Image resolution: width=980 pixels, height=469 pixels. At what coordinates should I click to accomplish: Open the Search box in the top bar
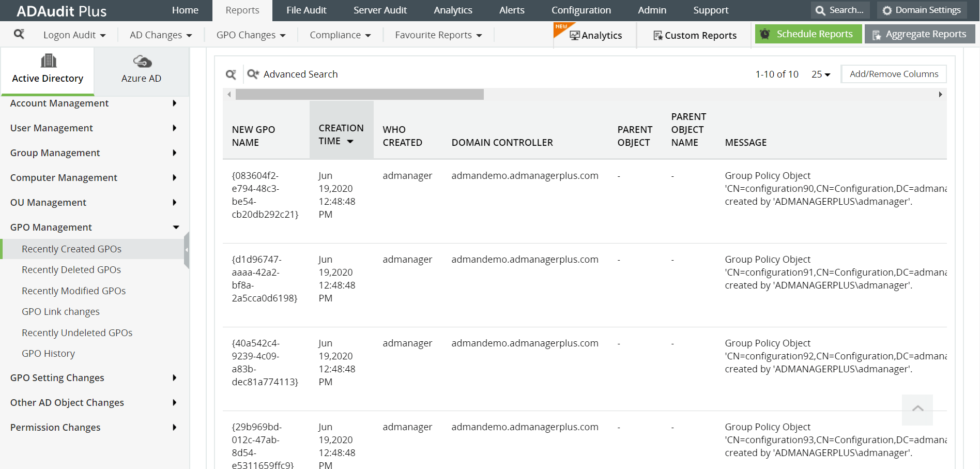(x=840, y=9)
